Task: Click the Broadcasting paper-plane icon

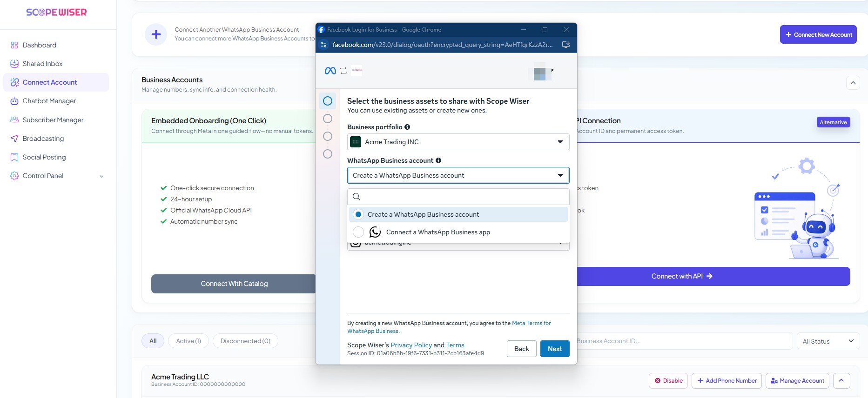Action: pyautogui.click(x=14, y=139)
